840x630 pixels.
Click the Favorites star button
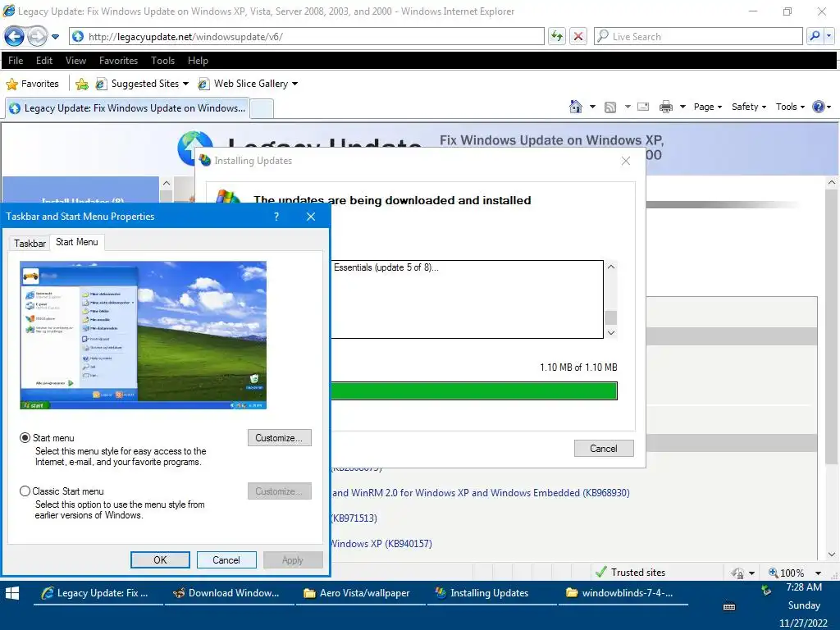(32, 84)
